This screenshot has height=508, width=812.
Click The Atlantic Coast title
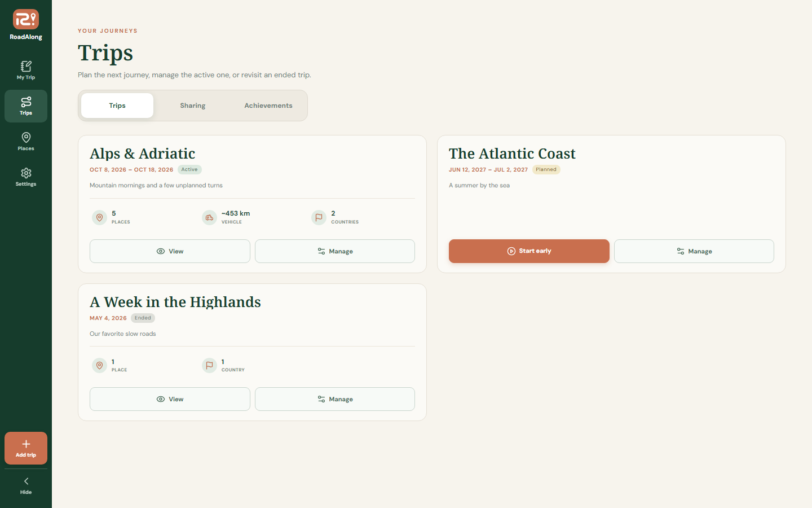pos(512,154)
